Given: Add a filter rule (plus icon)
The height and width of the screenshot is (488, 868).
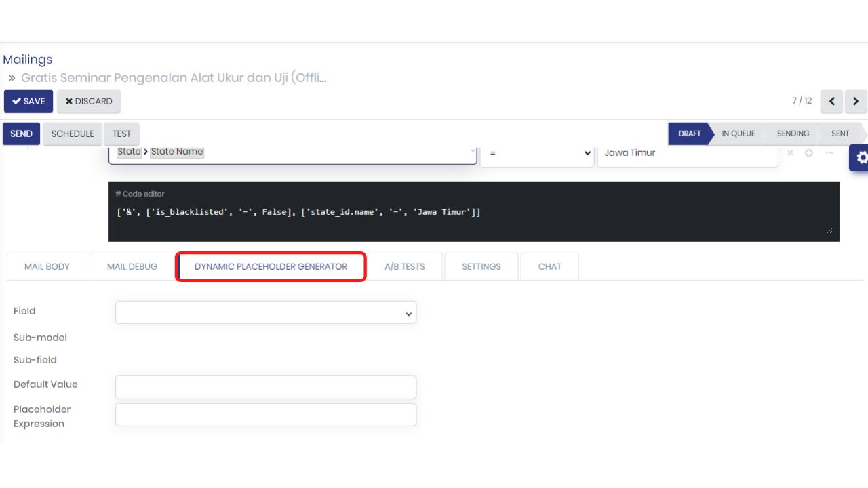Looking at the screenshot, I should click(x=809, y=153).
